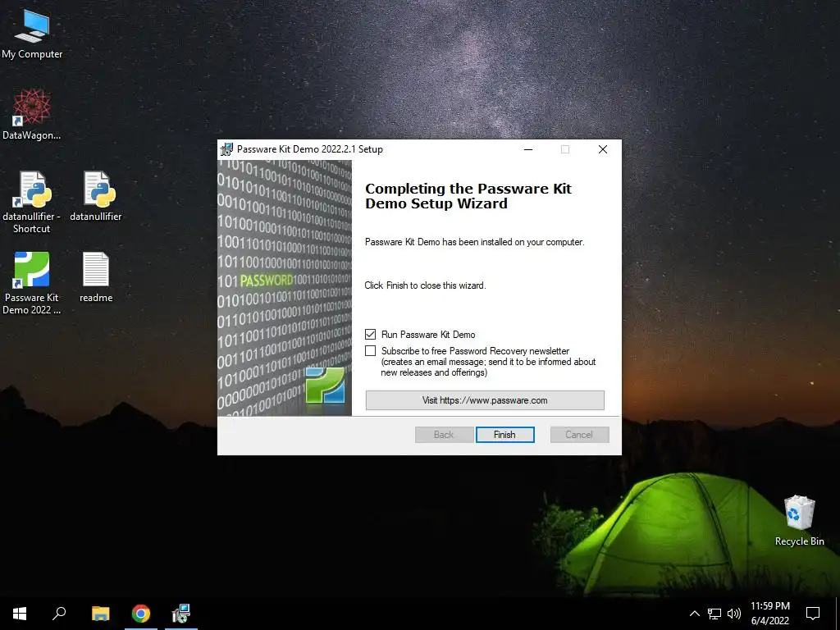
Task: Click the Passware logo in the wizard banner
Action: coord(325,386)
